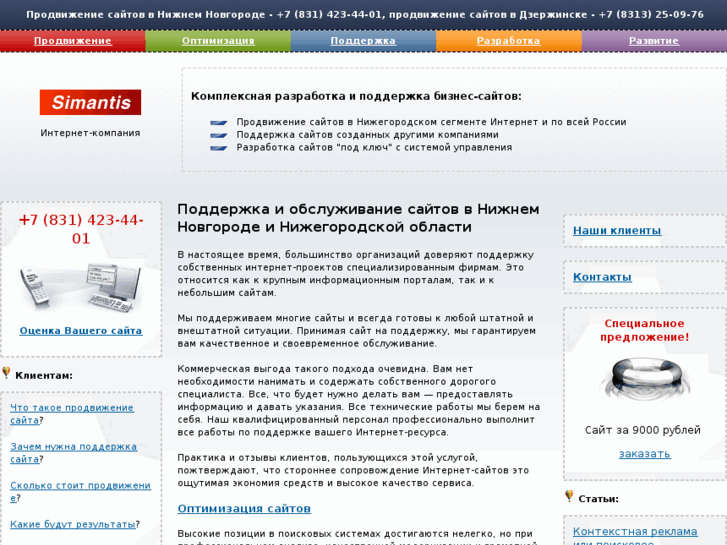Open the Развитие menu tab
The width and height of the screenshot is (727, 545).
point(654,41)
